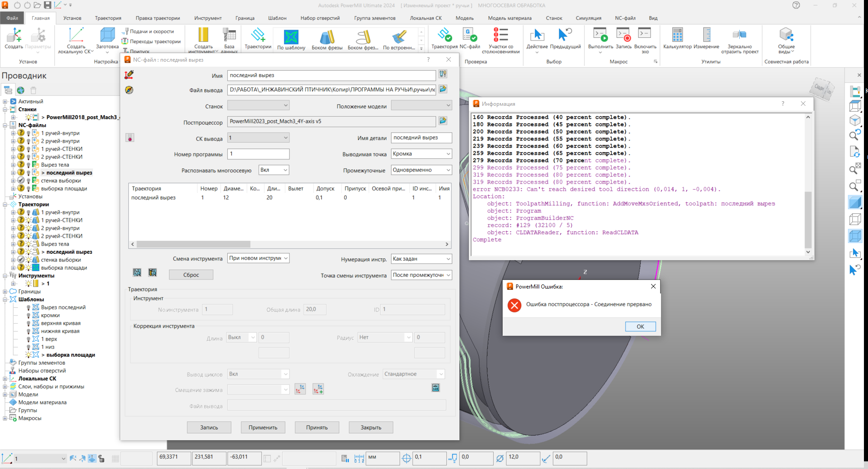This screenshot has width=868, height=469.
Task: Click the Принять button
Action: pos(317,428)
